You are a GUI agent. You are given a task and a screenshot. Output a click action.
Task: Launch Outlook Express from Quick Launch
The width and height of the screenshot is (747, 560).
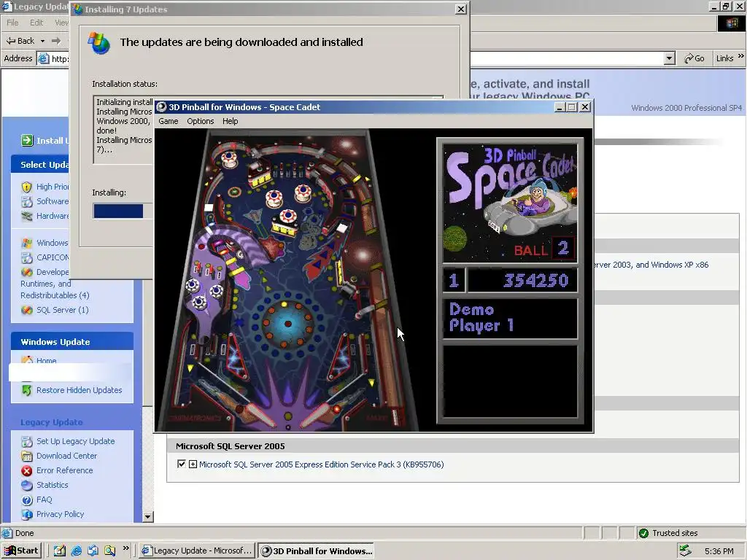93,551
